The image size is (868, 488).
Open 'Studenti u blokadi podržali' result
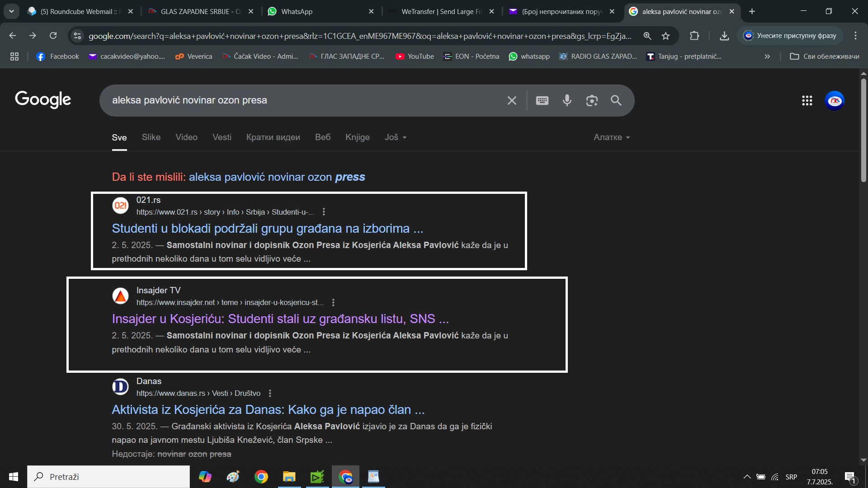pos(267,229)
